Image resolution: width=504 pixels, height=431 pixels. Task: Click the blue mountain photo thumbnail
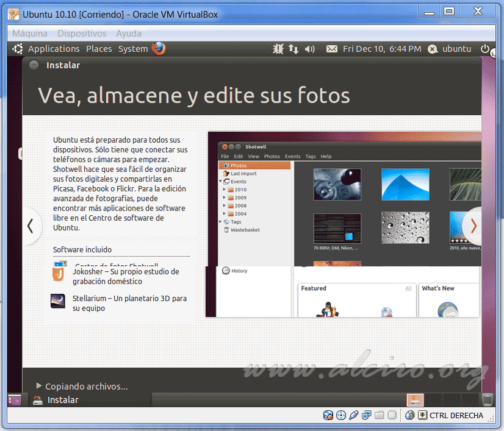tap(405, 184)
